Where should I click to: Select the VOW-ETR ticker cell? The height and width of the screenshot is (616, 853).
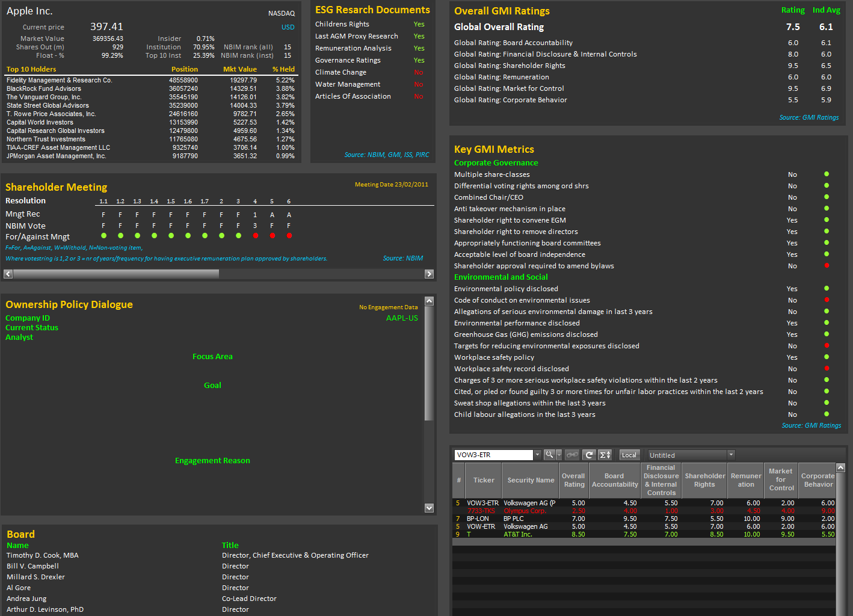tap(481, 526)
